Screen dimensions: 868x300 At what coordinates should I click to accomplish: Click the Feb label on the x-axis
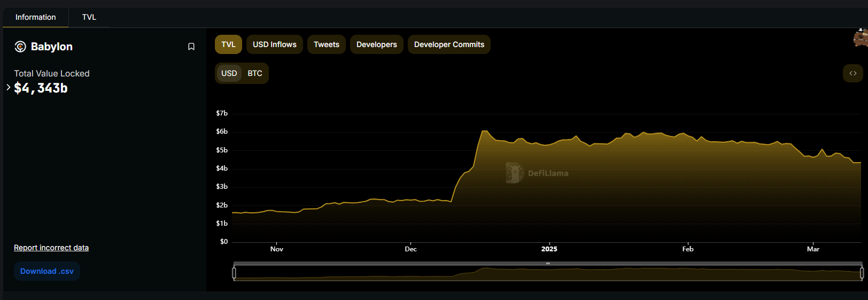[x=688, y=249]
